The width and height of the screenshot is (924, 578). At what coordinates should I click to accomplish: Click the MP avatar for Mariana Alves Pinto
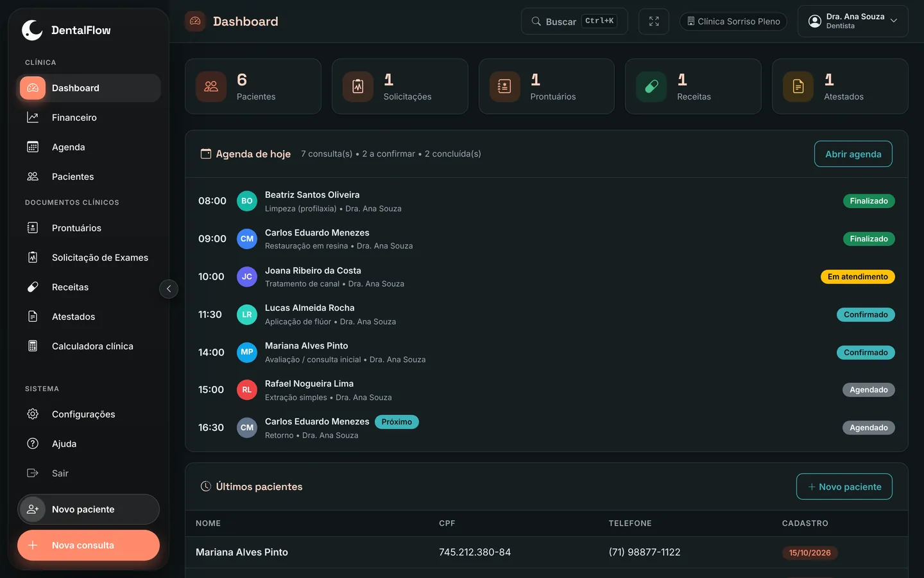coord(247,353)
